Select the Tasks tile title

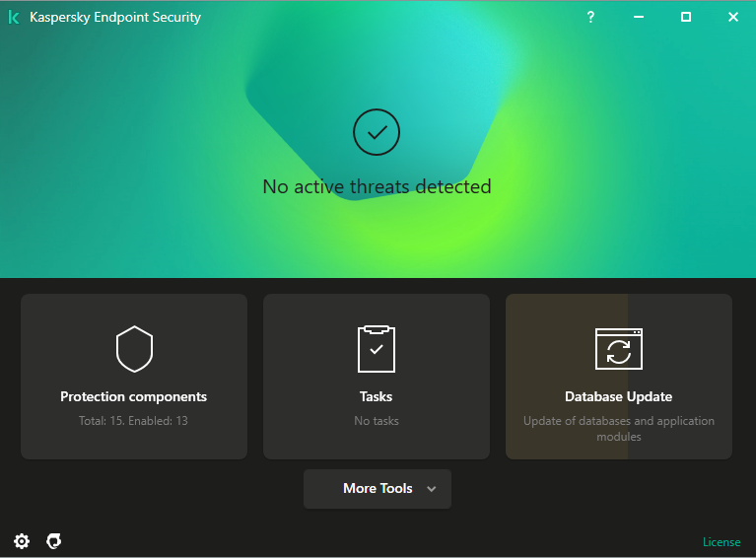(376, 396)
